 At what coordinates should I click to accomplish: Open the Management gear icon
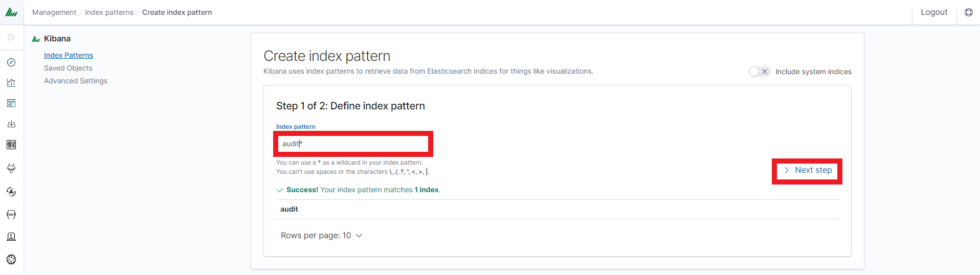(11, 259)
